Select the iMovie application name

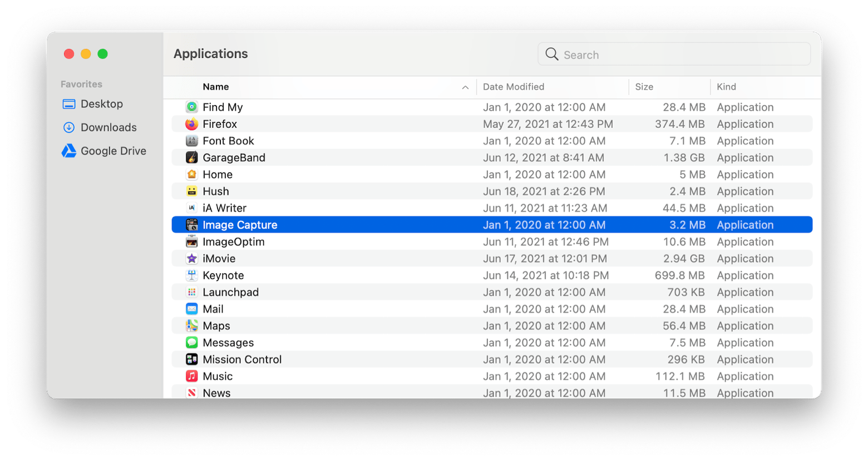click(x=219, y=259)
